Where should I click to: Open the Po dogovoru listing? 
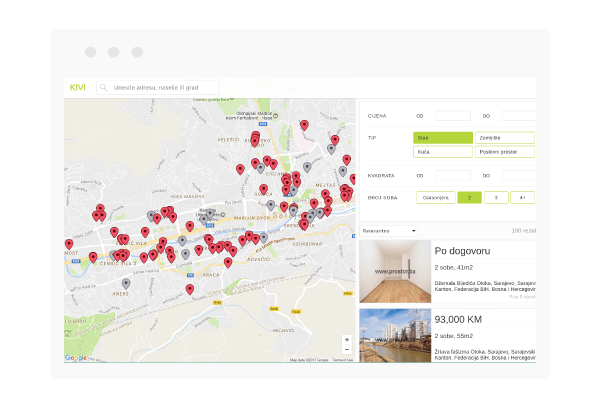[462, 251]
